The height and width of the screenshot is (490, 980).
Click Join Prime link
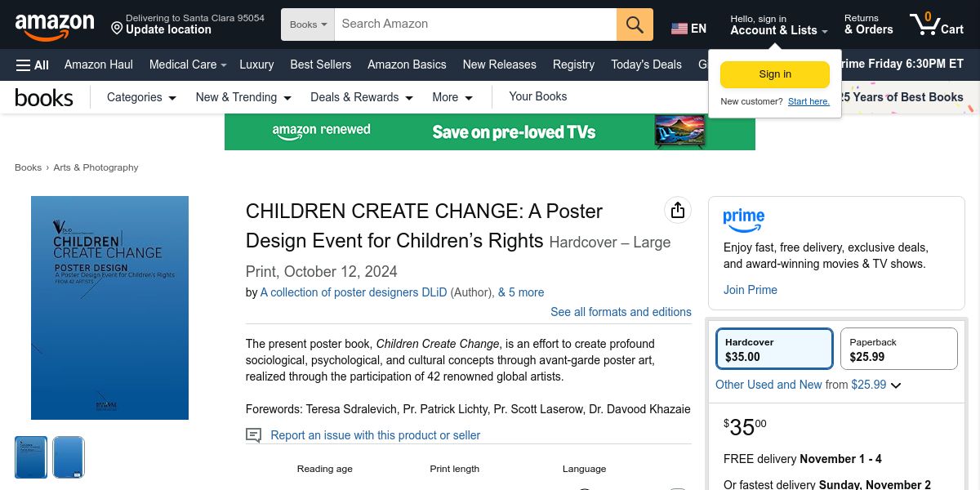751,290
